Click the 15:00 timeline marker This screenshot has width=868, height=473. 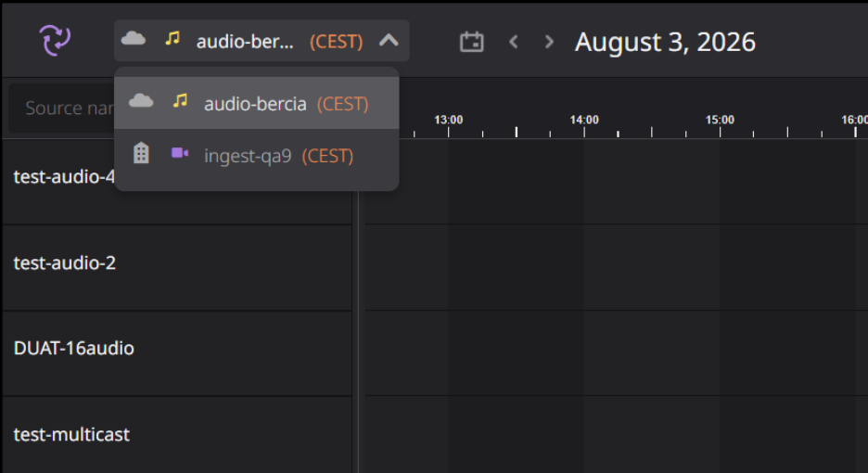[x=720, y=120]
